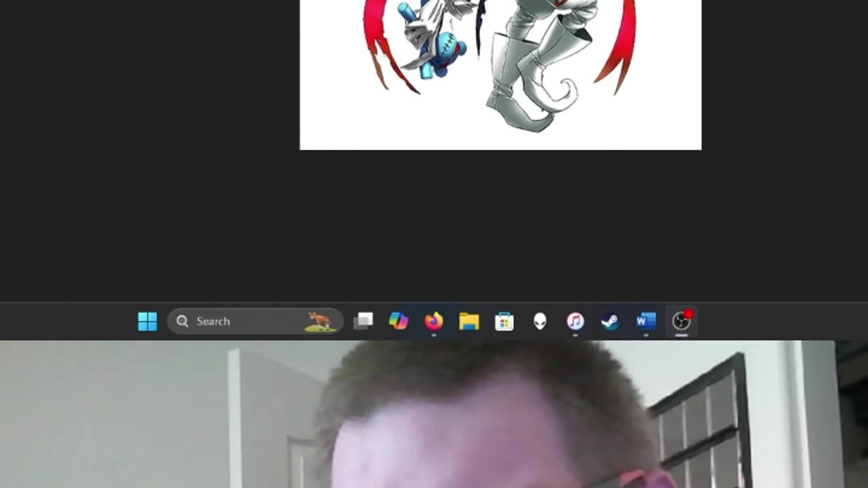Open Alienware Command Center icon
868x488 pixels.
(x=540, y=321)
